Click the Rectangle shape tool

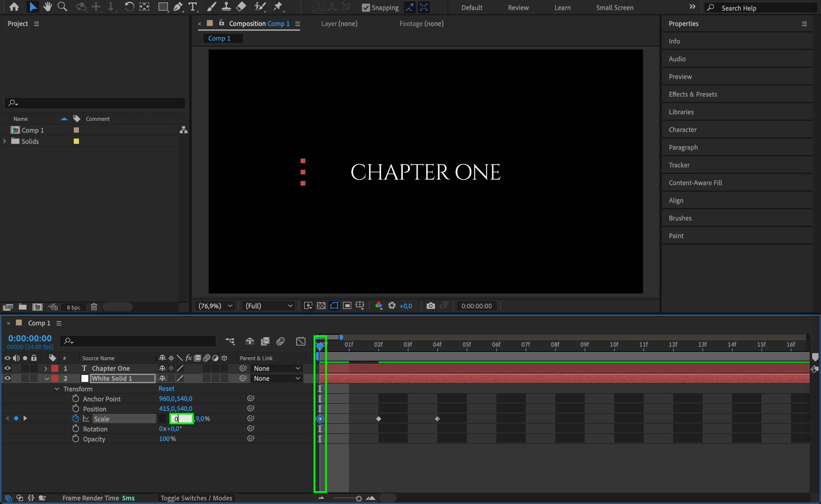(163, 7)
